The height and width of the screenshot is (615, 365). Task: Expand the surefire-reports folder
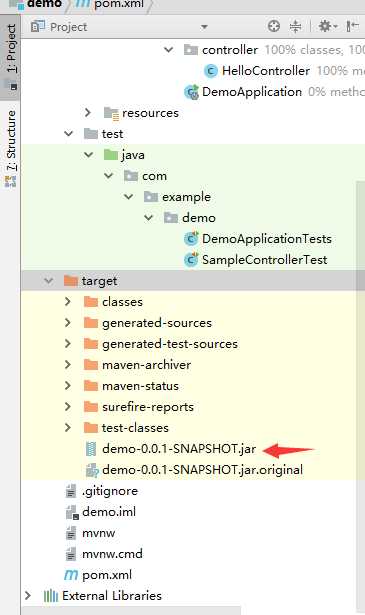click(68, 407)
